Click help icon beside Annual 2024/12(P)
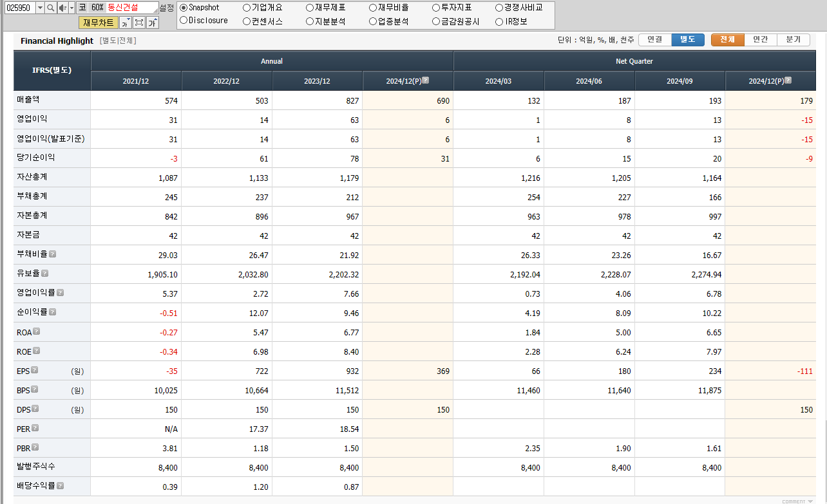 pyautogui.click(x=425, y=80)
